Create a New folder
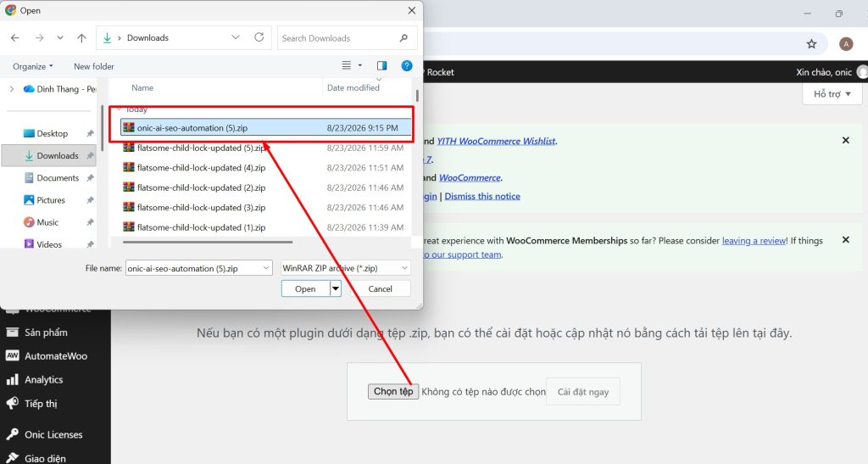Image resolution: width=868 pixels, height=464 pixels. point(93,66)
